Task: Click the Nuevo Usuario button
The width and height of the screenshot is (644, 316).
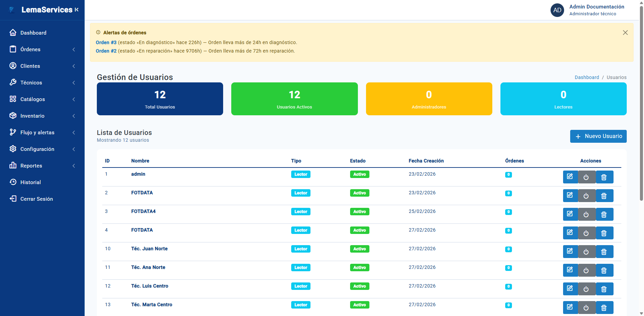Action: click(x=598, y=136)
